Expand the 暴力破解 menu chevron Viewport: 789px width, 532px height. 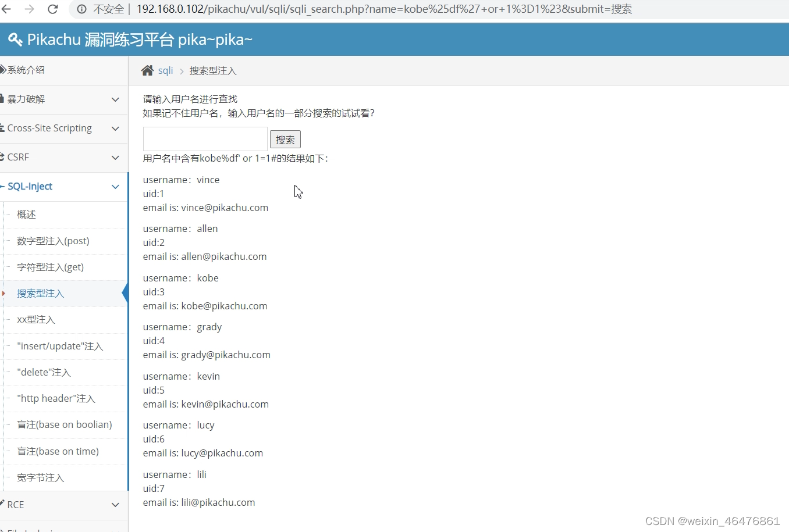click(115, 99)
